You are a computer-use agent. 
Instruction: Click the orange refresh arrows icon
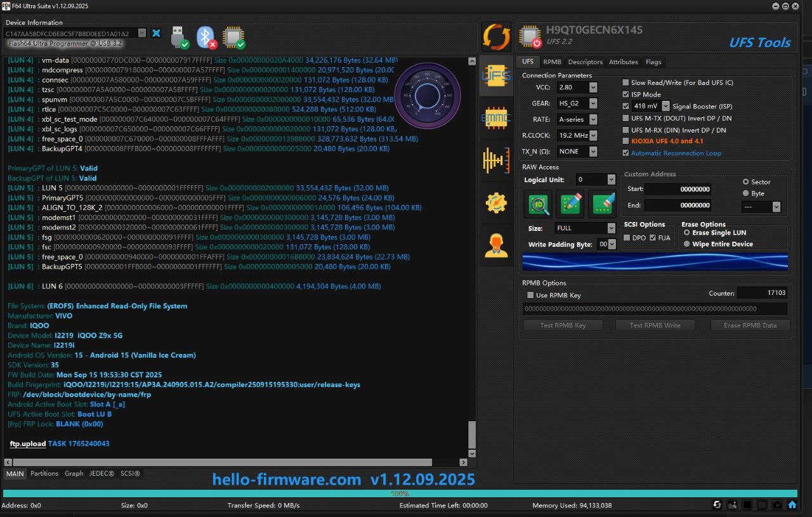(496, 37)
